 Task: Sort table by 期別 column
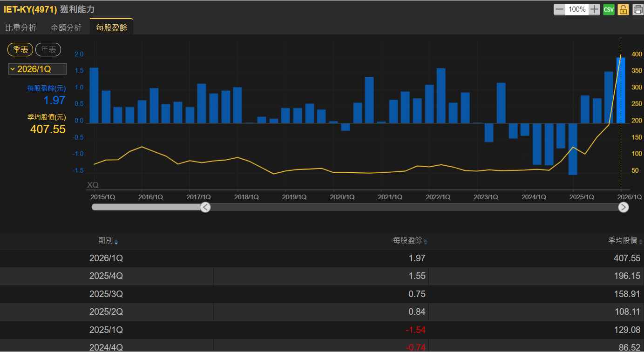point(108,241)
